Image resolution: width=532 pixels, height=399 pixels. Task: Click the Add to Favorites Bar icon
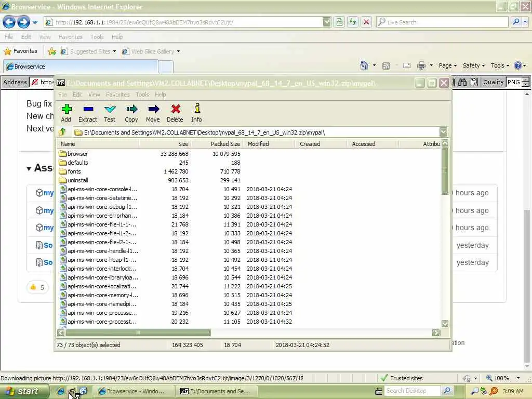tap(52, 51)
